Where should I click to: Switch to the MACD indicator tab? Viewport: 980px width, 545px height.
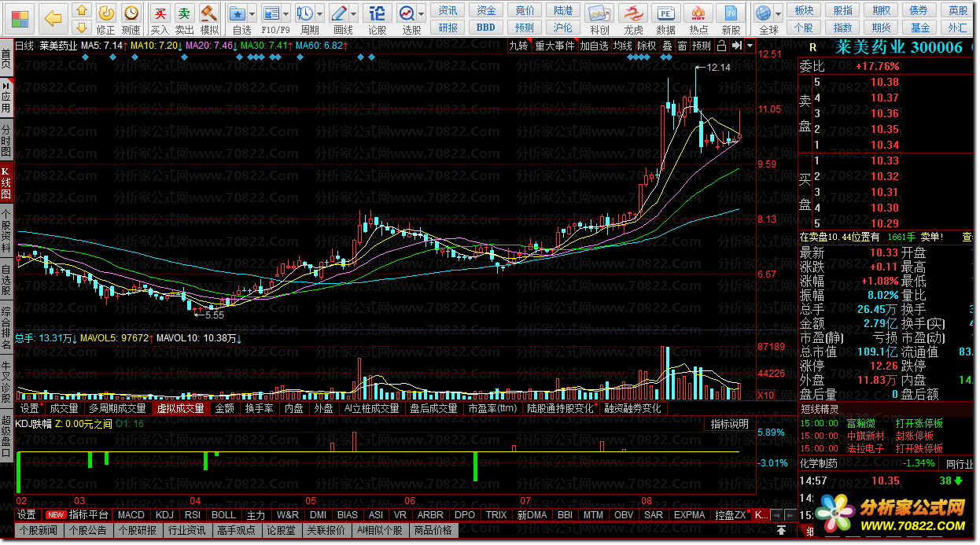[130, 514]
